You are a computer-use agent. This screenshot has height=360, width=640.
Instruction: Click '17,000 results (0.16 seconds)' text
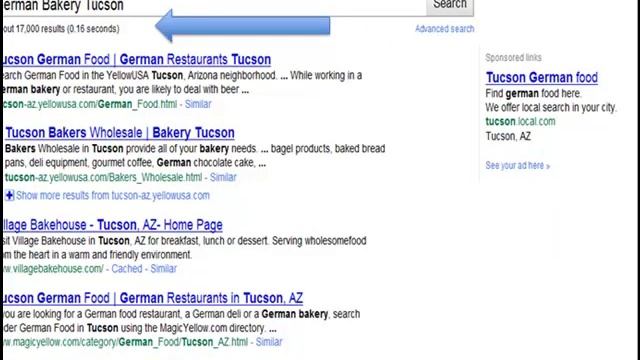coord(67,29)
